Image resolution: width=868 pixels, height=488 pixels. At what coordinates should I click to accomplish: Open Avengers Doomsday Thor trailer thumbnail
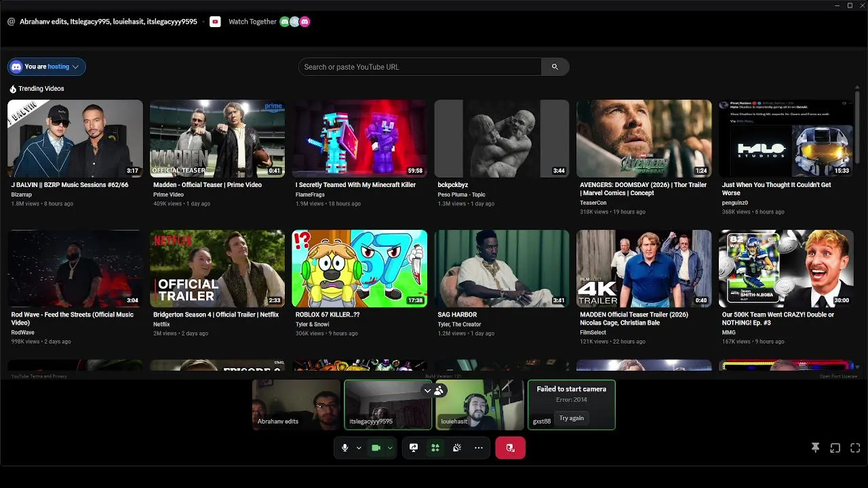point(644,139)
